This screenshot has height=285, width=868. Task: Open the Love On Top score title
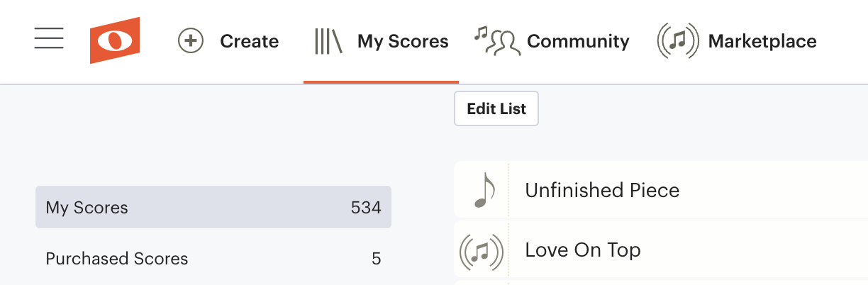click(583, 250)
